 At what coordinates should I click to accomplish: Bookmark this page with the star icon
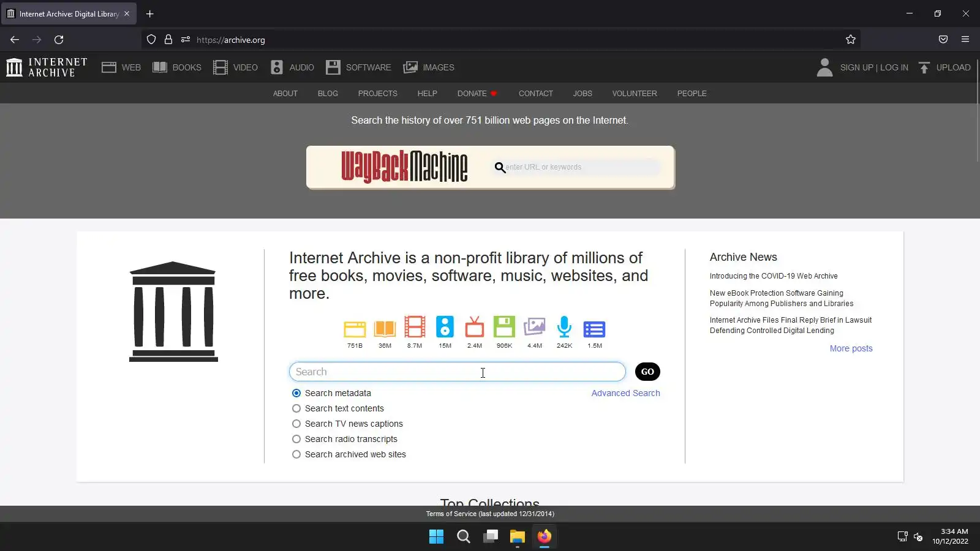point(851,40)
